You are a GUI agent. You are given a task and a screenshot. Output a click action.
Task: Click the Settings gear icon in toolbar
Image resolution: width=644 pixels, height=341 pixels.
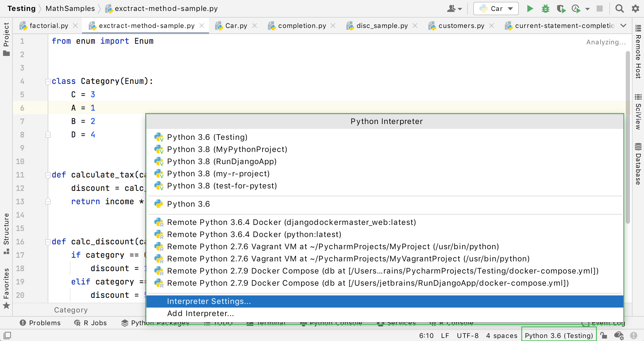point(635,9)
